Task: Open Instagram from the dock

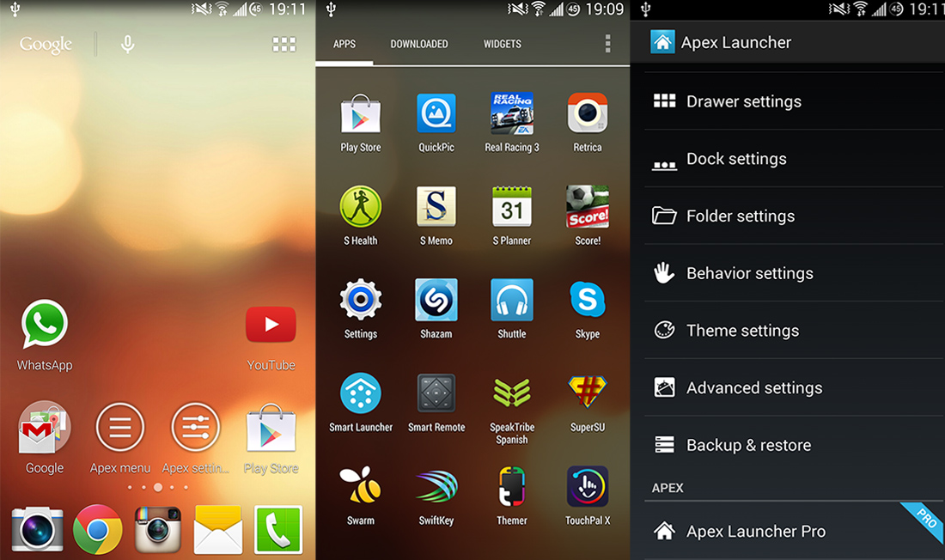Action: [158, 530]
